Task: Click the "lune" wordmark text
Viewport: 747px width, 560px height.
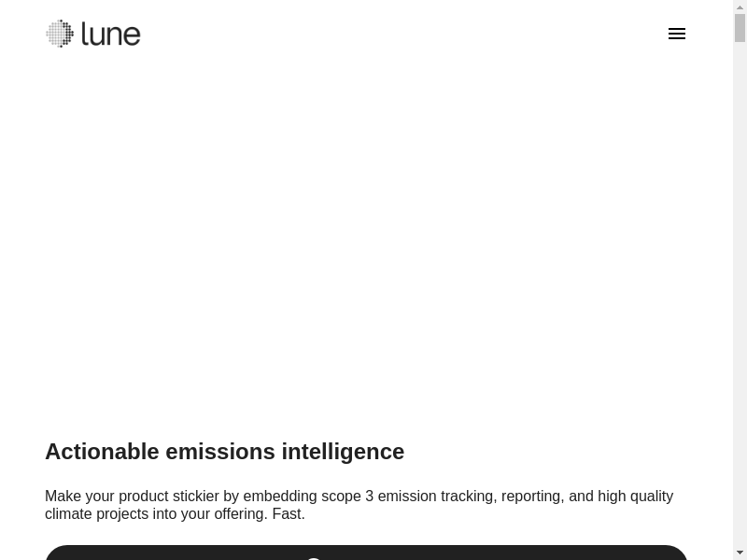Action: [111, 35]
